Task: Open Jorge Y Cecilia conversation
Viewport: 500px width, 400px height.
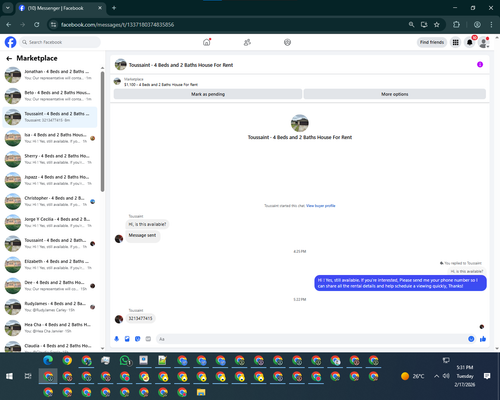Action: click(x=50, y=222)
